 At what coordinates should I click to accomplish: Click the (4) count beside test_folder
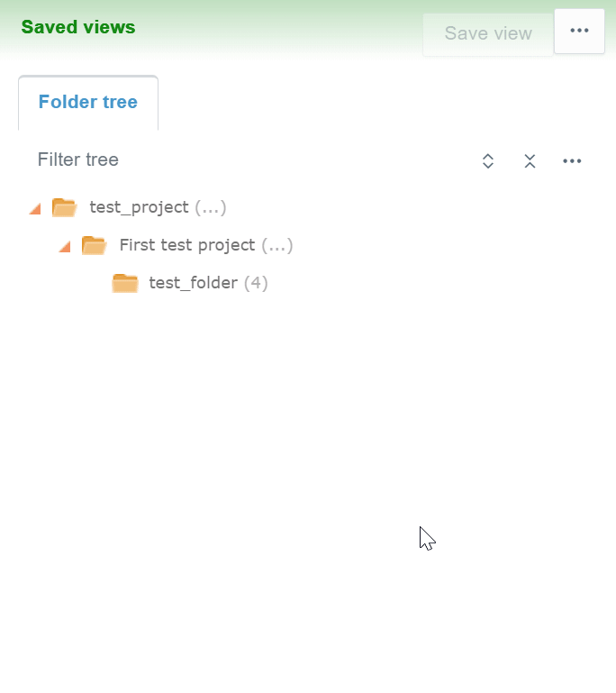coord(256,283)
